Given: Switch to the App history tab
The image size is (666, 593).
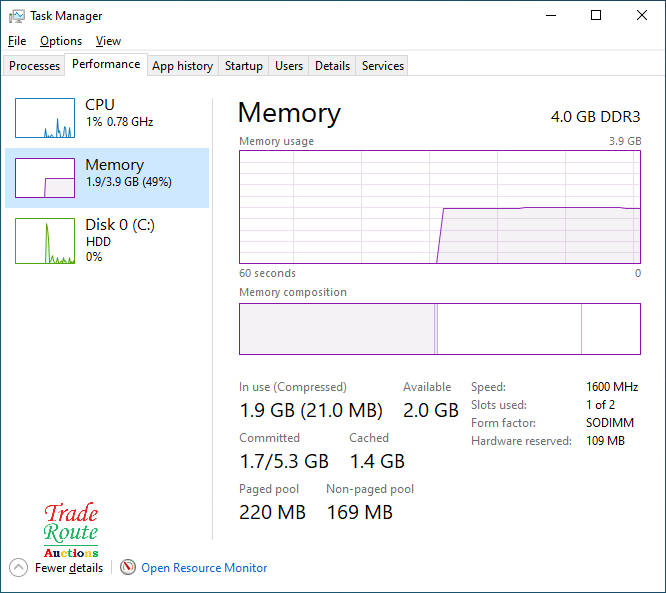Looking at the screenshot, I should pos(182,66).
